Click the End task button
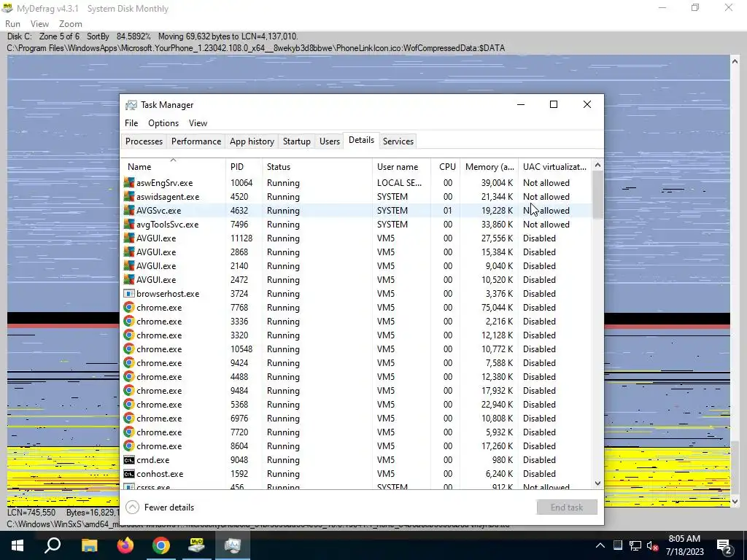747x560 pixels. [x=567, y=507]
